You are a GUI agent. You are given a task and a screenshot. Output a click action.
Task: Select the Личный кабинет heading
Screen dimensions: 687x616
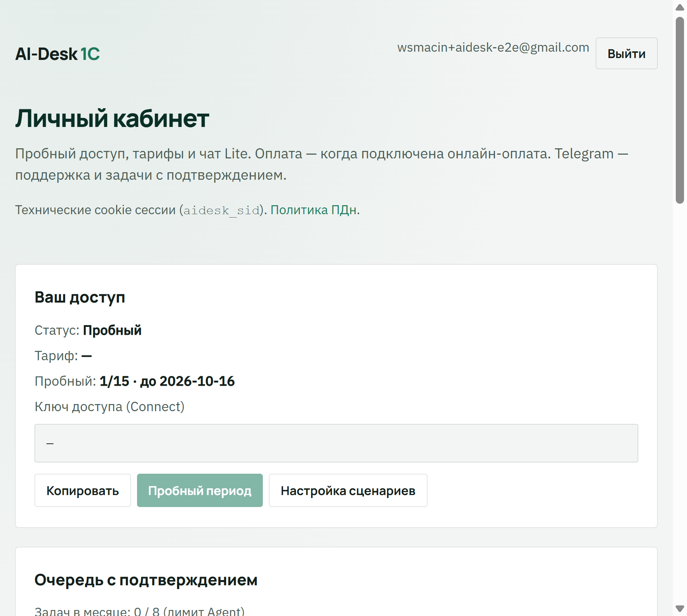click(112, 119)
